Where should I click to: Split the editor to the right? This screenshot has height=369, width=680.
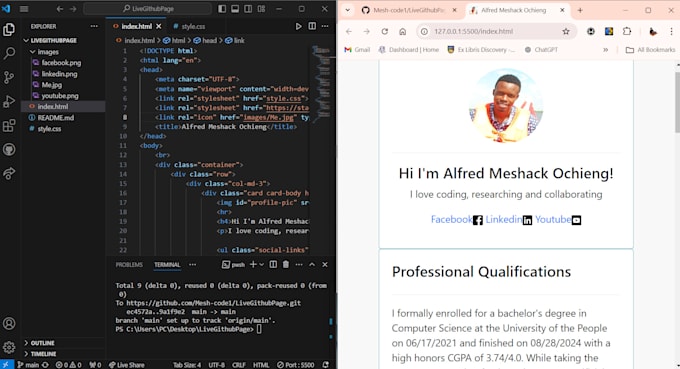(312, 26)
